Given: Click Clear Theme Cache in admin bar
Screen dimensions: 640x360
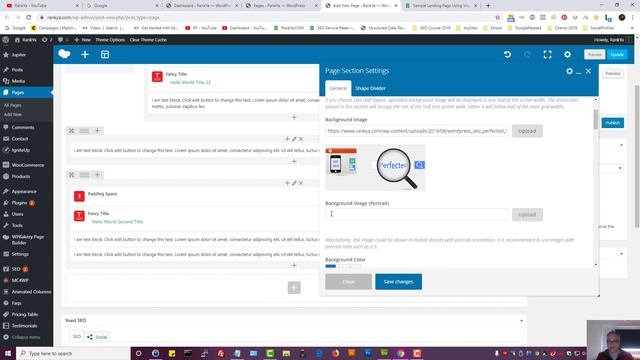Looking at the screenshot, I should click(x=148, y=40).
